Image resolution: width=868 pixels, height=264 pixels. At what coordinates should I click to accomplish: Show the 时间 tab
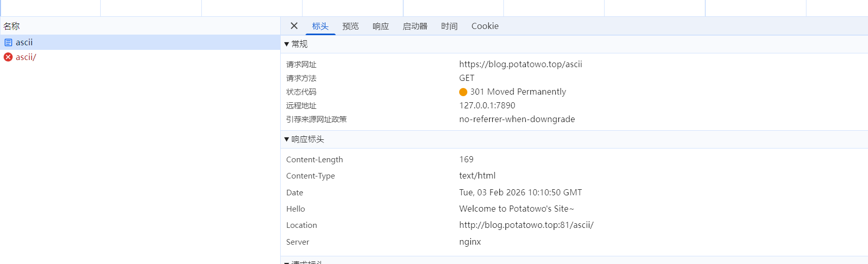(x=449, y=26)
